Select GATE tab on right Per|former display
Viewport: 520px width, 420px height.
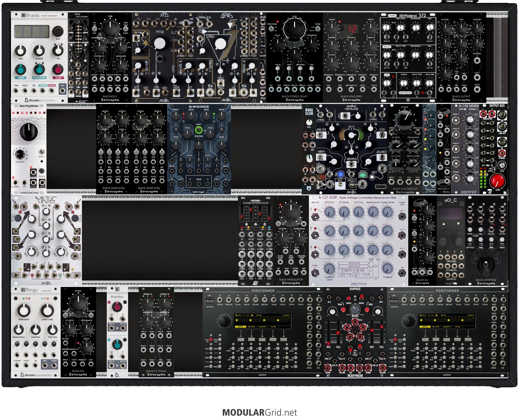pyautogui.click(x=425, y=327)
